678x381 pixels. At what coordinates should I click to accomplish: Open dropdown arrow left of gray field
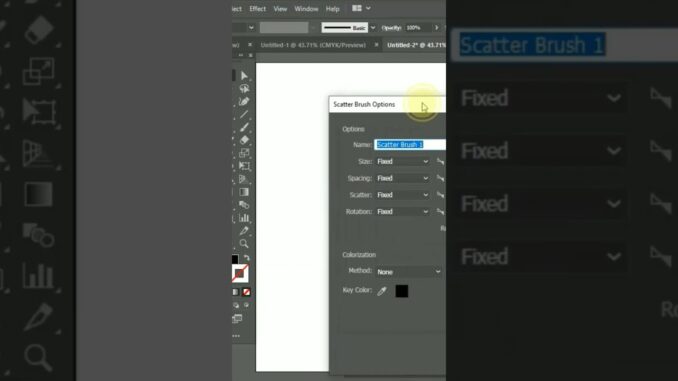click(251, 28)
